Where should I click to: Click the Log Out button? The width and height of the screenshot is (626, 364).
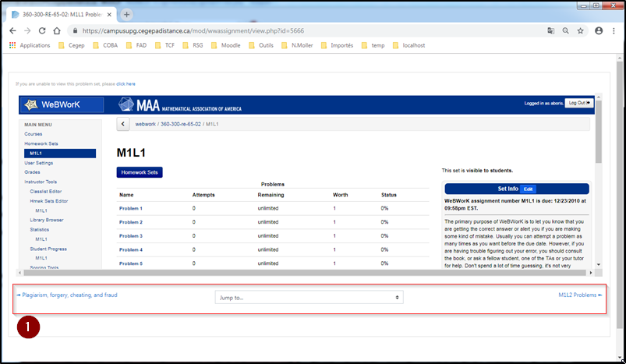(578, 103)
